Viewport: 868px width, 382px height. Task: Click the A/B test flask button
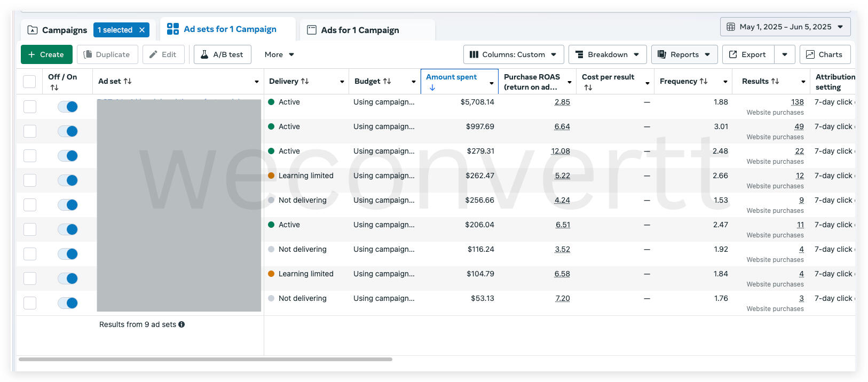click(222, 54)
